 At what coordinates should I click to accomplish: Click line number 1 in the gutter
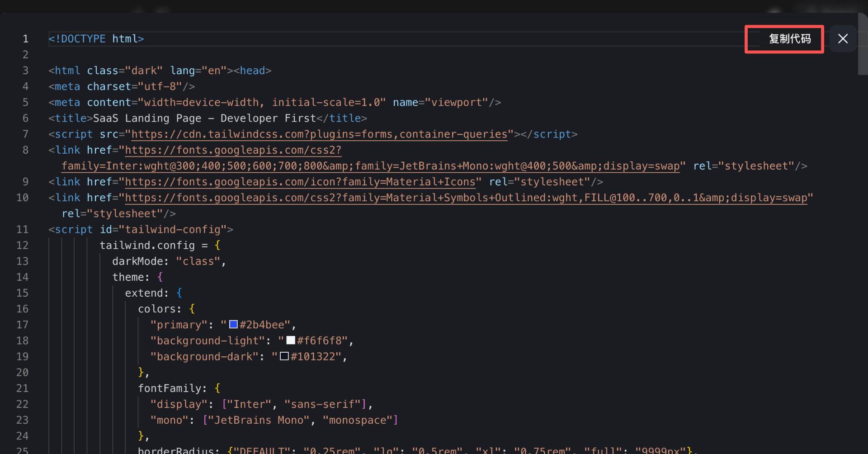[x=25, y=39]
